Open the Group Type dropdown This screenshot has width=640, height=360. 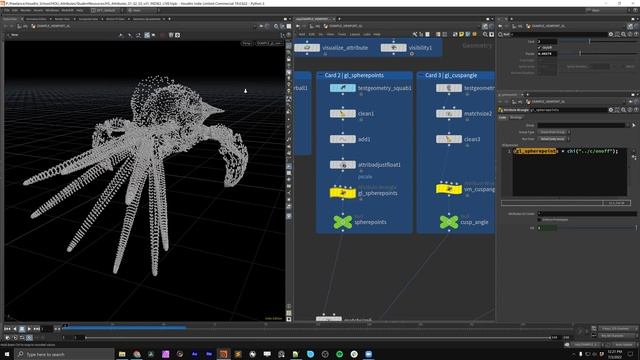click(x=554, y=132)
